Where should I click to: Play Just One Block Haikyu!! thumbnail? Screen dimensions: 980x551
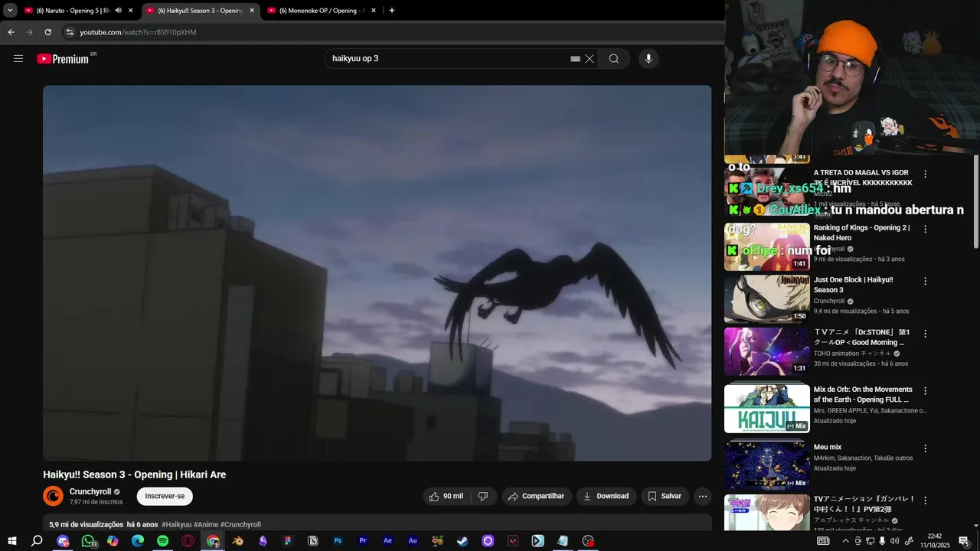766,299
